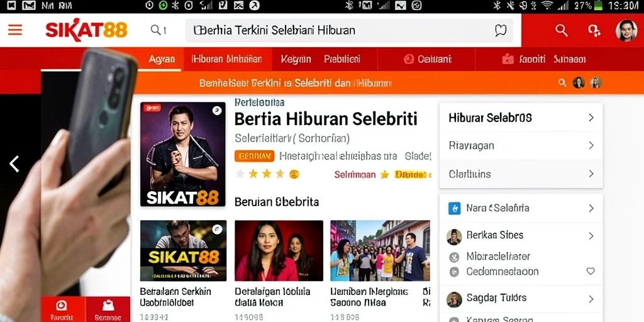Click the Beruian Sbebrita section heading
The width and height of the screenshot is (644, 322).
tap(277, 202)
